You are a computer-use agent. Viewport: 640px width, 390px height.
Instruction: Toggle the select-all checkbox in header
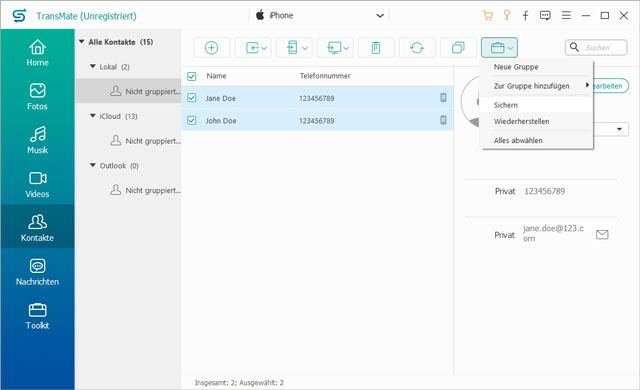192,76
